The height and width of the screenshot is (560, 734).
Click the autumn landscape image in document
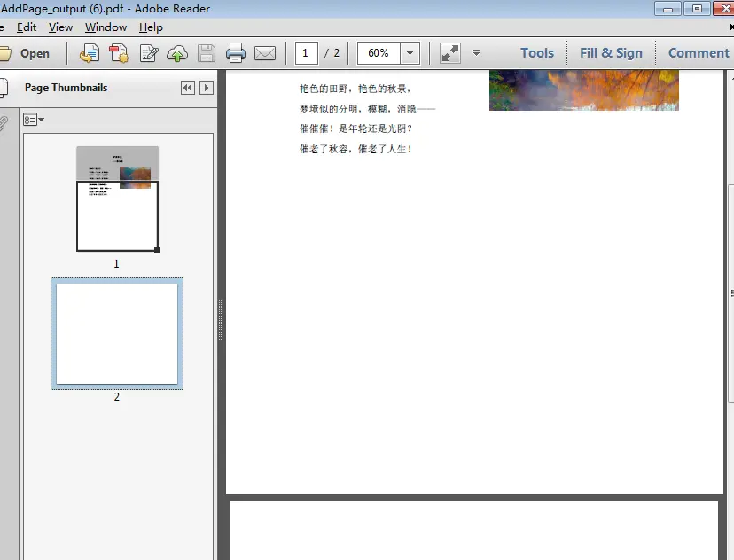pyautogui.click(x=583, y=90)
